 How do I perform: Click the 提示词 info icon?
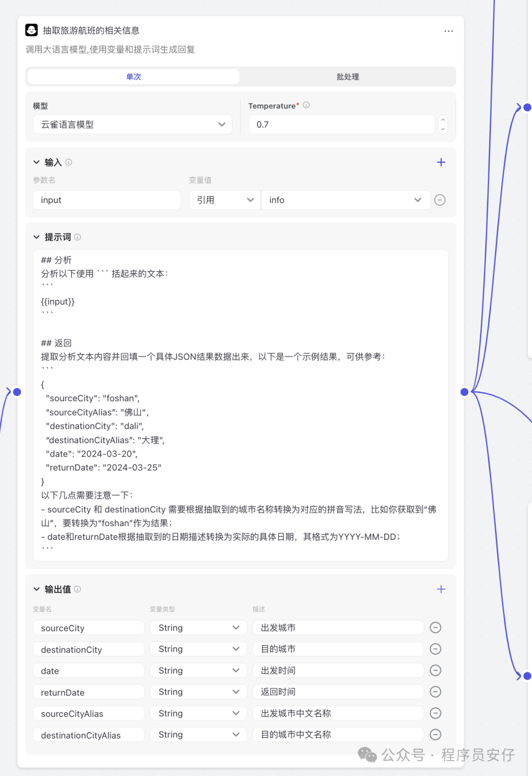77,237
